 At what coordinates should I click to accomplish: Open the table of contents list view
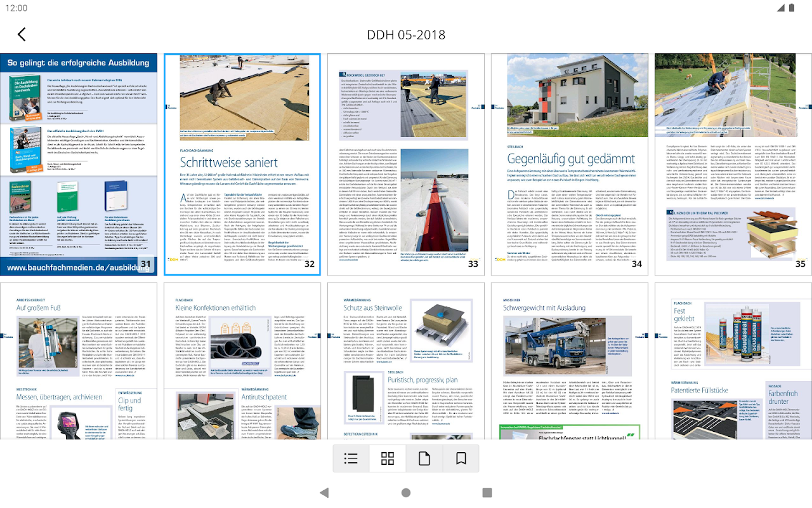(x=351, y=458)
